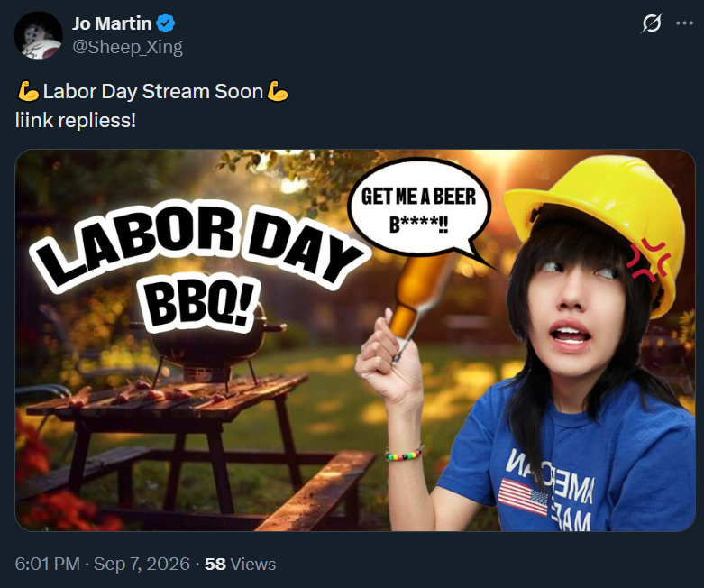Click the Labor Day Stream Soon text
This screenshot has height=588, width=704.
pos(153,92)
